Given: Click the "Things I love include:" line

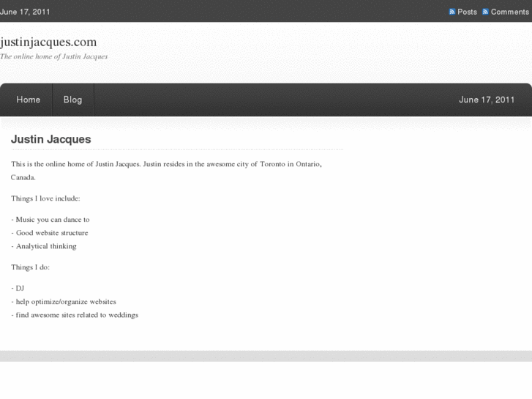Looking at the screenshot, I should click(45, 198).
